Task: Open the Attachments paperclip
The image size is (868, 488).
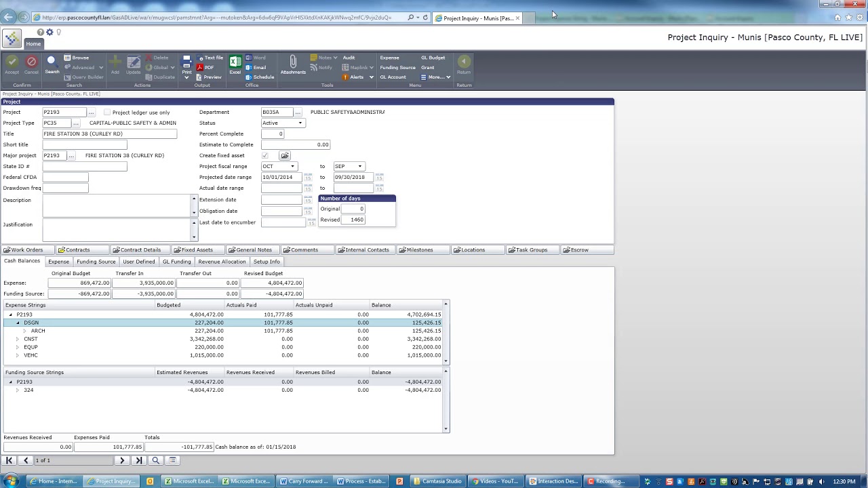Action: [x=293, y=65]
